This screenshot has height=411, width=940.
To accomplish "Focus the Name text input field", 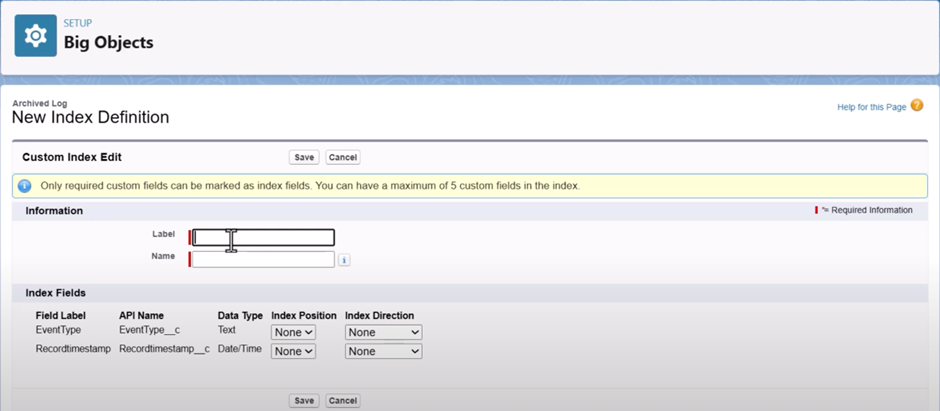I will click(x=263, y=259).
